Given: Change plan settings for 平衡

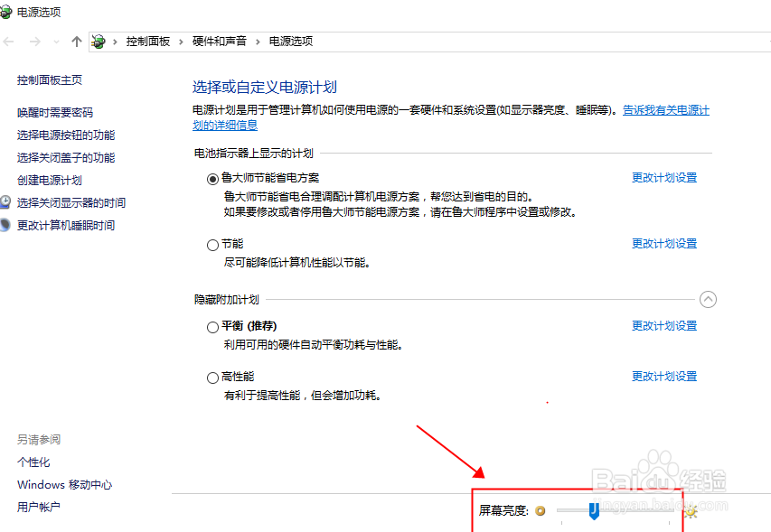Looking at the screenshot, I should 664,326.
